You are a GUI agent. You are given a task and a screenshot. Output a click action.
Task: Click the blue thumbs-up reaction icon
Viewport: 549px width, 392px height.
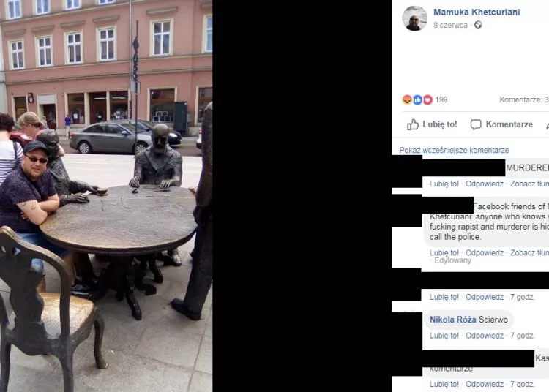coord(417,100)
